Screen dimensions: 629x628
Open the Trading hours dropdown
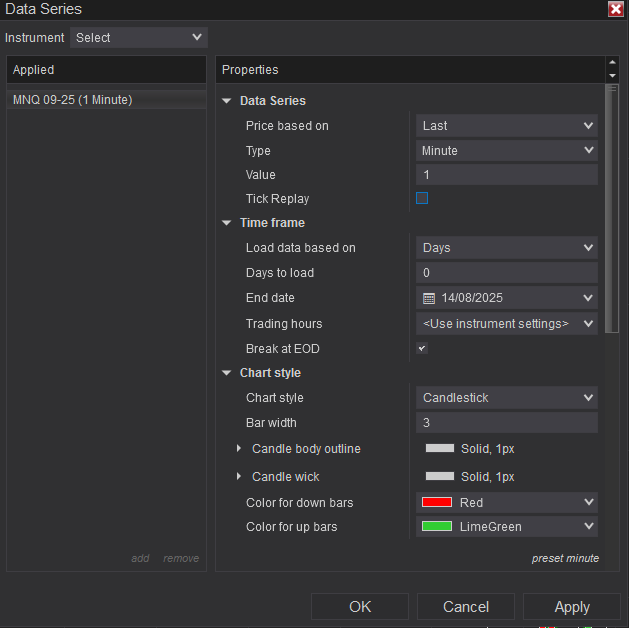pyautogui.click(x=507, y=324)
